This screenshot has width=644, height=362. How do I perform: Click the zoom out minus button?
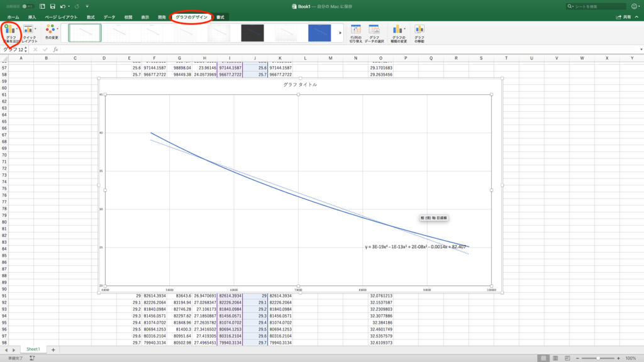click(x=577, y=358)
